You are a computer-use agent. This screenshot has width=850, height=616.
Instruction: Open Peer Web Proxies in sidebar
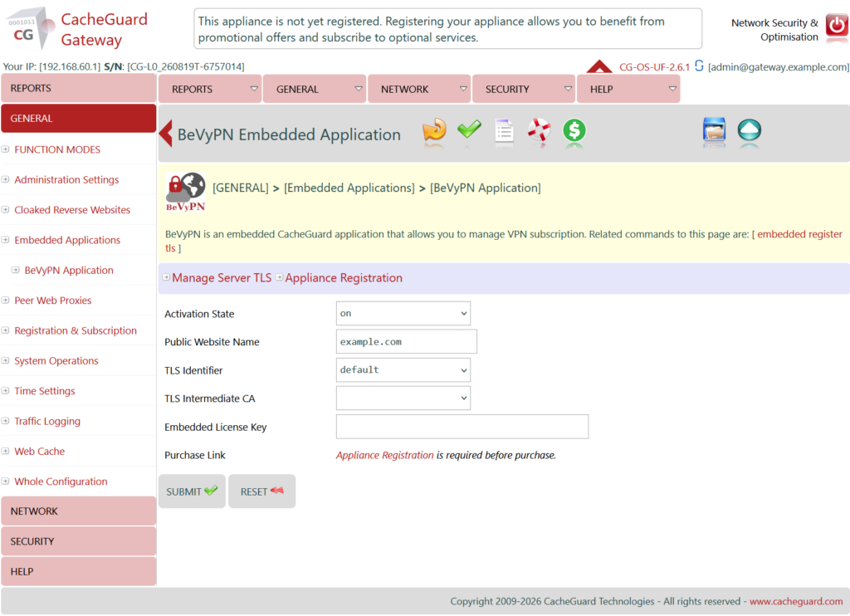[52, 301]
